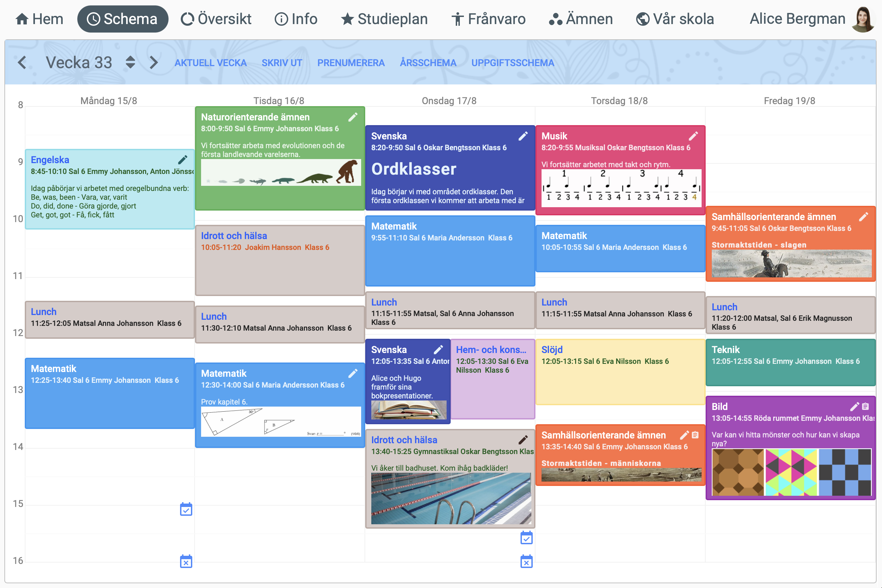The height and width of the screenshot is (588, 882).
Task: Click the pencil icon on Engelska lesson
Action: [183, 160]
